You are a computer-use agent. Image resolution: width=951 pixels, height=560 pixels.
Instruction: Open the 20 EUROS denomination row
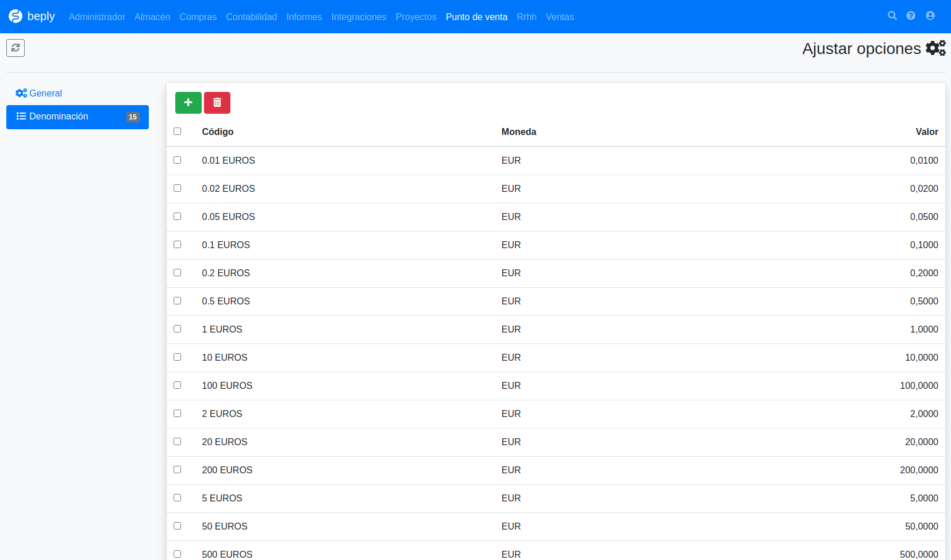click(556, 442)
